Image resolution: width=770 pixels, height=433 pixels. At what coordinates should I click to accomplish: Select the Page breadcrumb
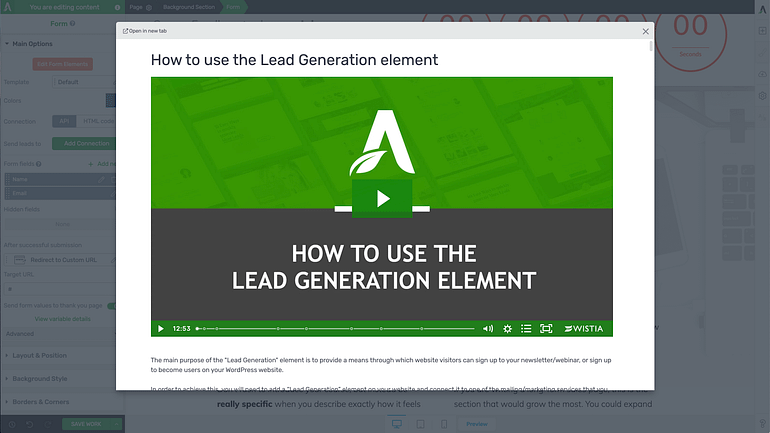pos(136,7)
